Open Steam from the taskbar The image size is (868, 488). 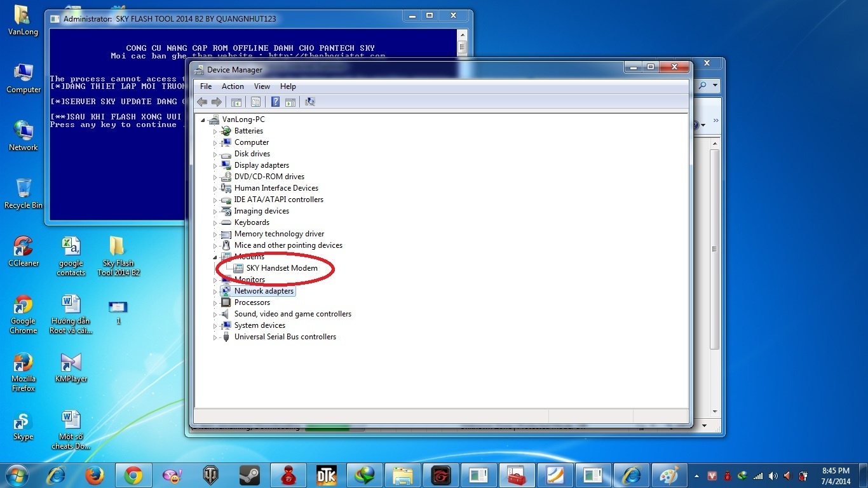coord(249,475)
